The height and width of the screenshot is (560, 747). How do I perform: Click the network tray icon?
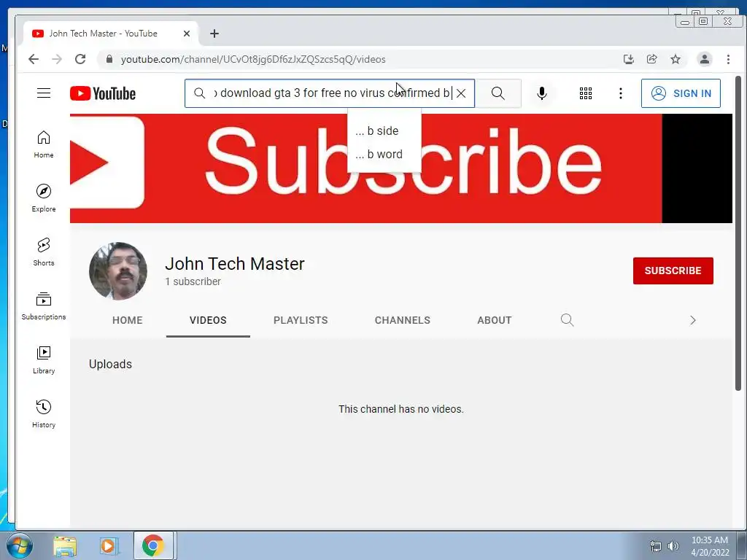(x=656, y=546)
